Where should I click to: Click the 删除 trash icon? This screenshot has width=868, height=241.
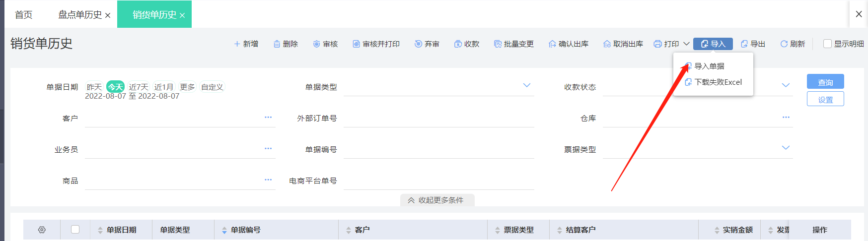click(x=277, y=44)
